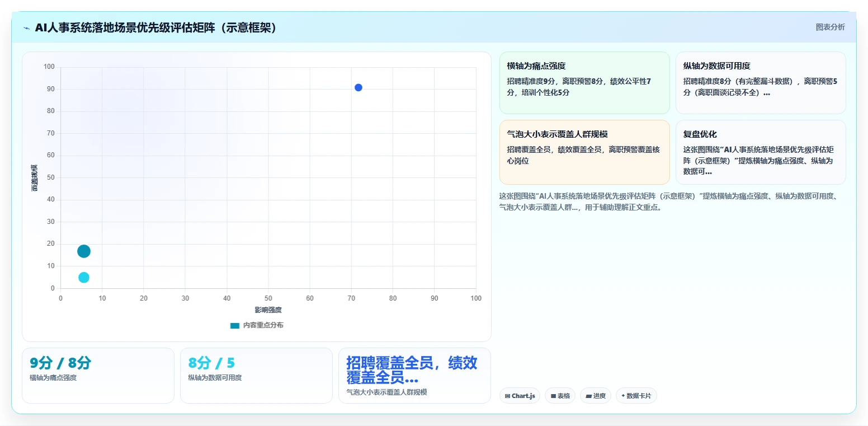
Task: Click the 横轴为痛点强度 caption under 9分 / 8分
Action: 53,378
